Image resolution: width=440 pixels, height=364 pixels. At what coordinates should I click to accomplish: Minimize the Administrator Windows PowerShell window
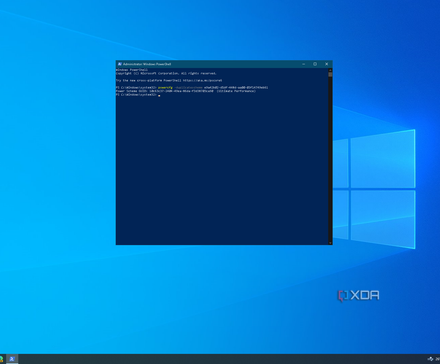click(304, 64)
